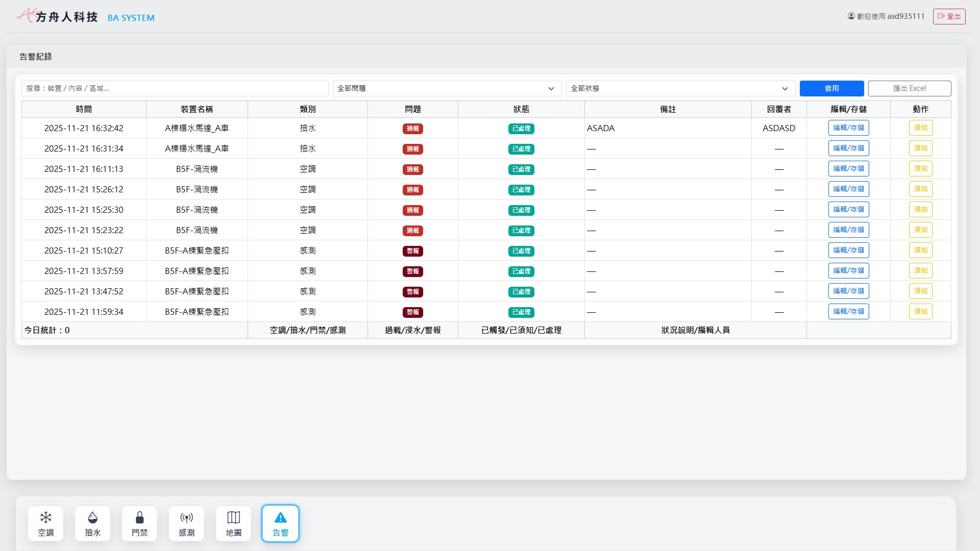
Task: Expand the 全部問題 problem filter dropdown
Action: pos(447,88)
